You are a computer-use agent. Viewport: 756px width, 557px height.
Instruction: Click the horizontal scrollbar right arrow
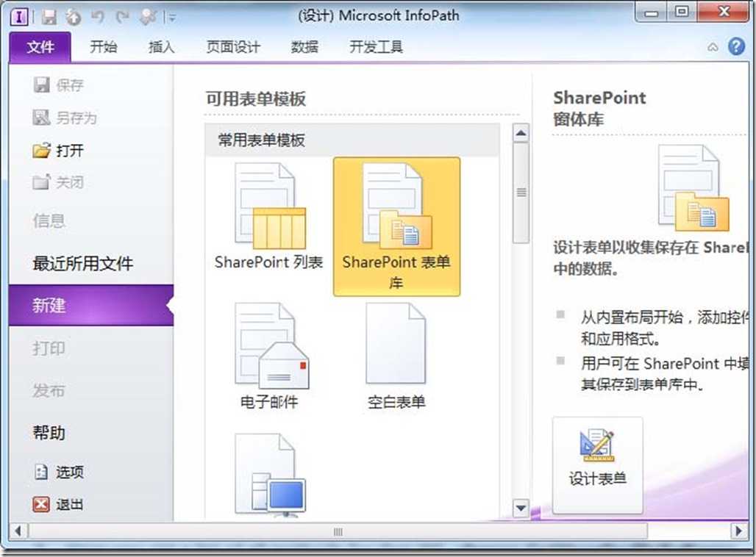point(738,531)
